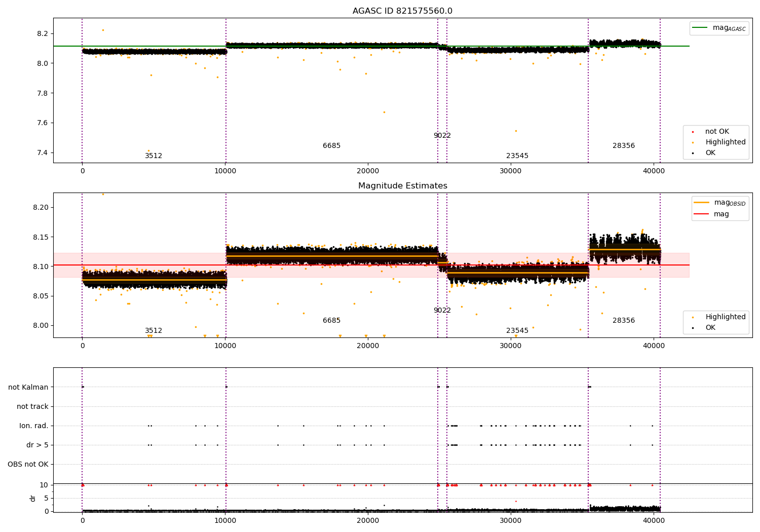Click the 7.4 y-axis tick label
The image size is (760, 532).
[x=42, y=153]
